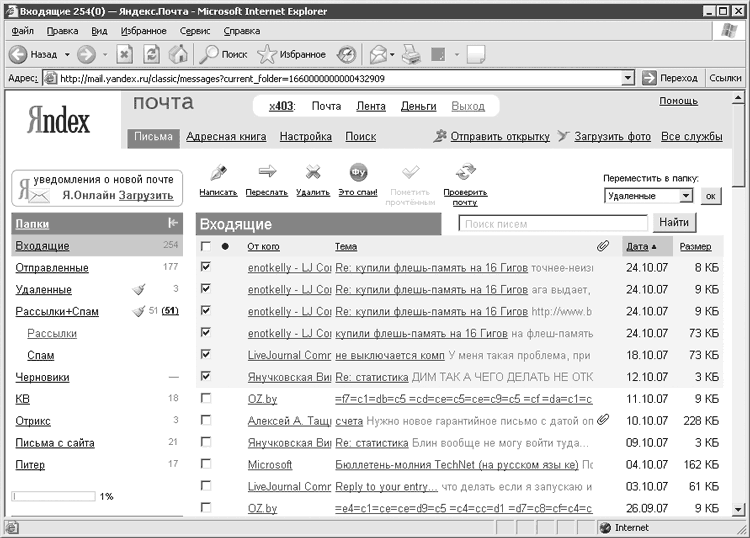Tick the checkbox for the OZ.by 11.10.07 message
The height and width of the screenshot is (538, 750).
click(206, 398)
